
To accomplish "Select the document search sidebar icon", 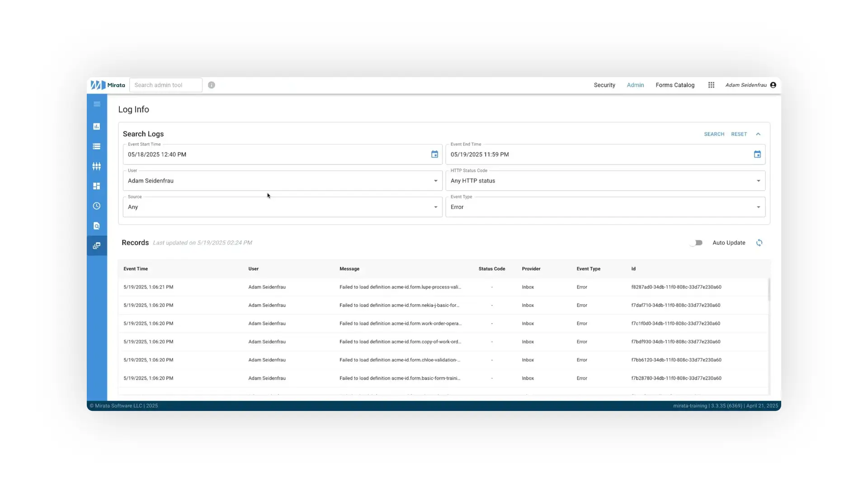I will (97, 226).
